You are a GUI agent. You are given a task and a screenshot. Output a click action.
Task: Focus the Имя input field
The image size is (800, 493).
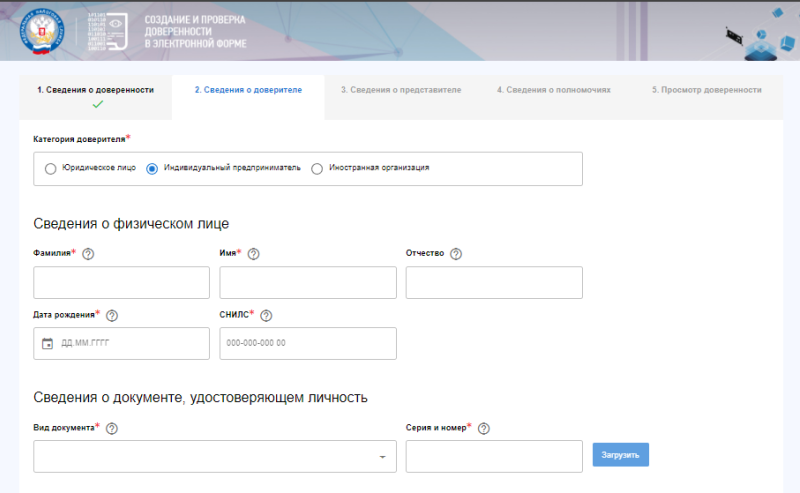click(308, 282)
